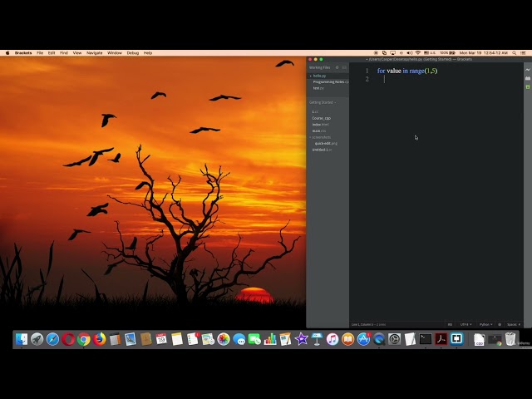Open the Navigate menu

94,53
